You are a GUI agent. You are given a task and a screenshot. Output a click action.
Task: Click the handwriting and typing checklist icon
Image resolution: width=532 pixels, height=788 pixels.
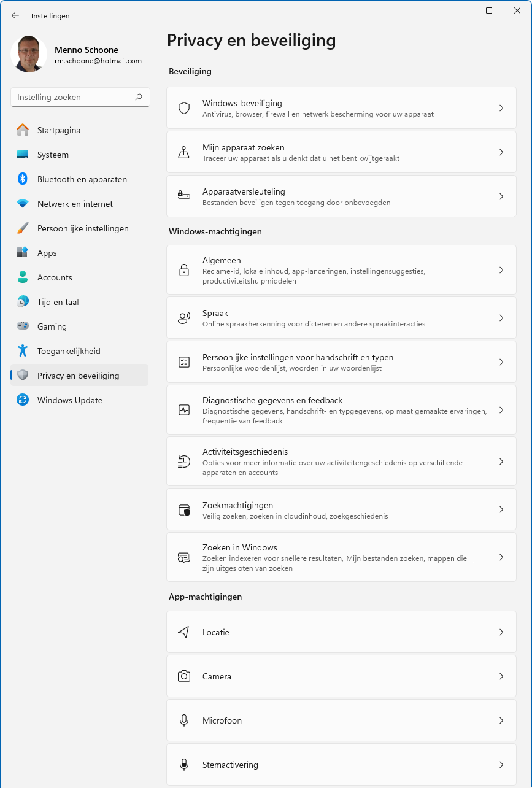coord(184,362)
